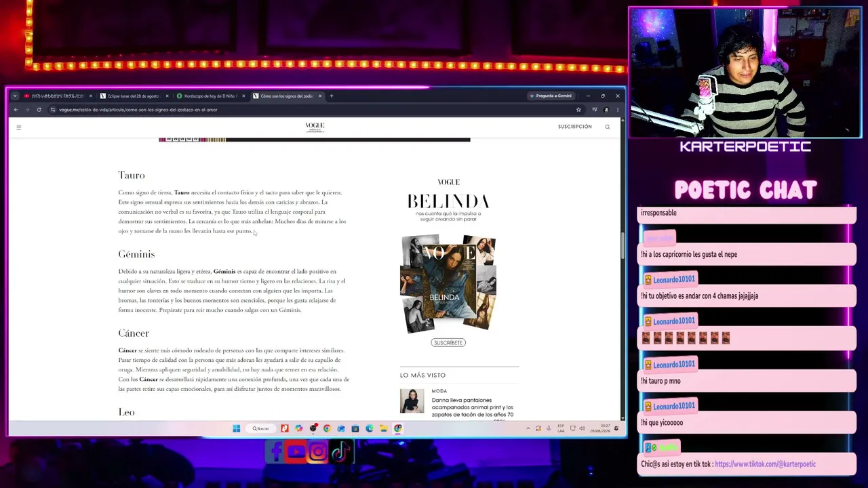Click the chat message "irresponsable"
The width and height of the screenshot is (868, 488).
click(658, 213)
